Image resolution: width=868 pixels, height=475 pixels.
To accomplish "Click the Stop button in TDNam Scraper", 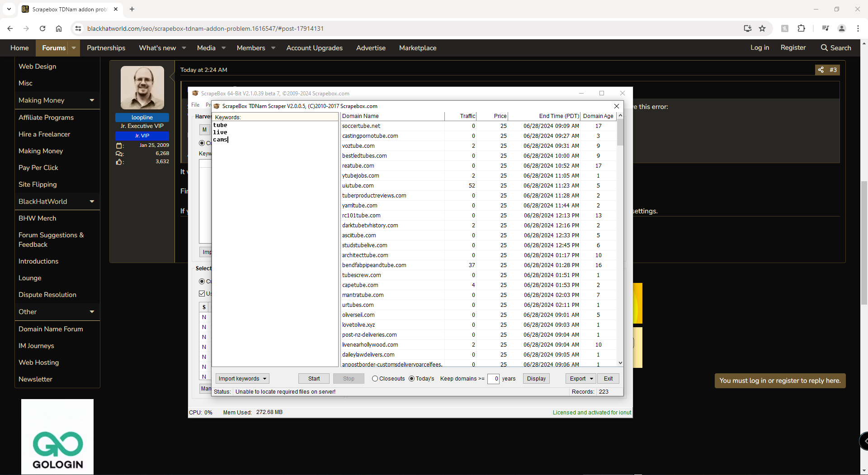I will [x=349, y=379].
